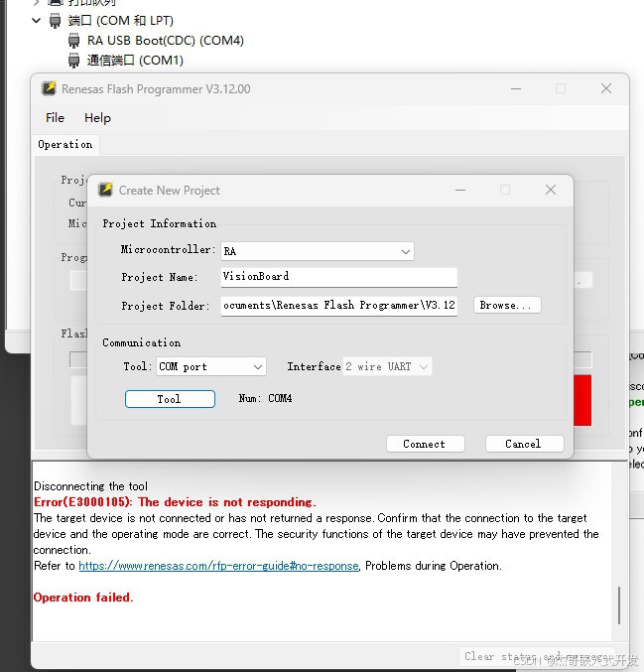The image size is (644, 672).
Task: Open the Microcontroller dropdown
Action: pos(318,251)
